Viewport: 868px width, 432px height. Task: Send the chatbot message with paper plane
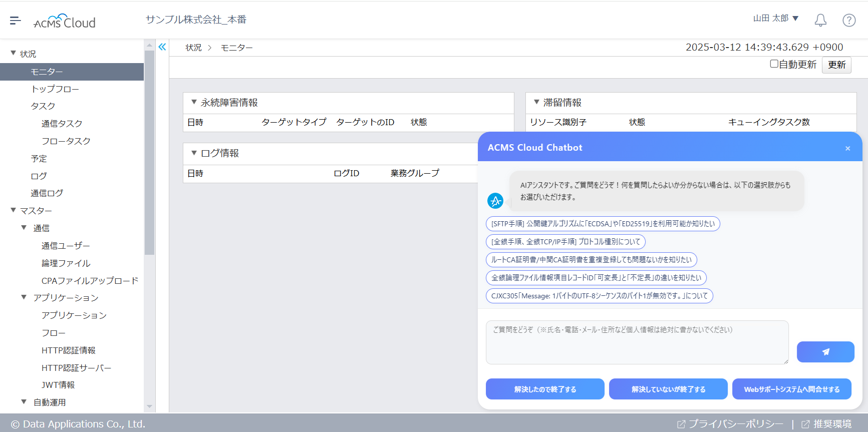tap(825, 352)
